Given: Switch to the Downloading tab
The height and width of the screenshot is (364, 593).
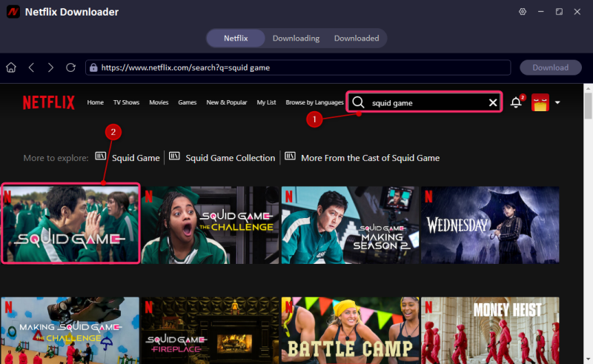Looking at the screenshot, I should (x=296, y=39).
